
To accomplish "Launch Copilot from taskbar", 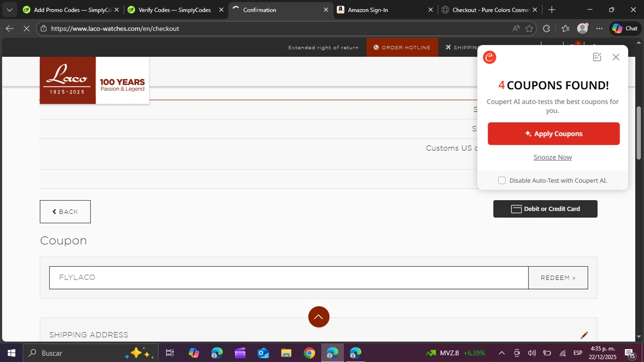I will click(x=194, y=353).
